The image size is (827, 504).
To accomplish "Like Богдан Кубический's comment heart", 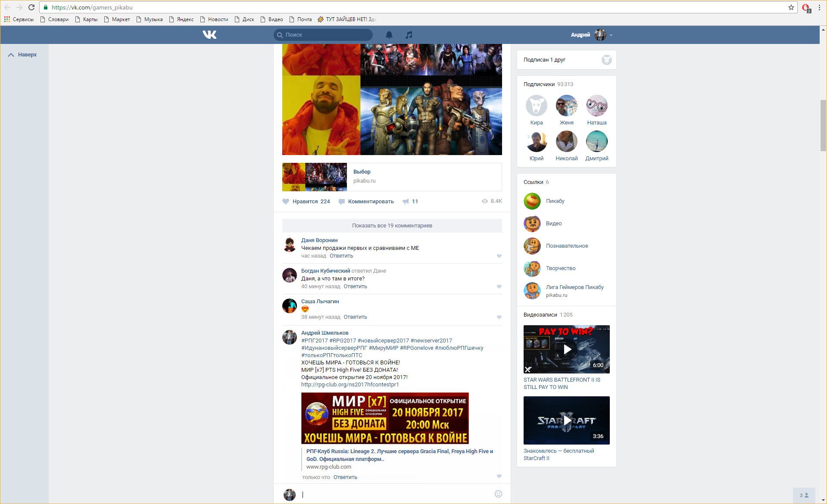I will point(499,286).
